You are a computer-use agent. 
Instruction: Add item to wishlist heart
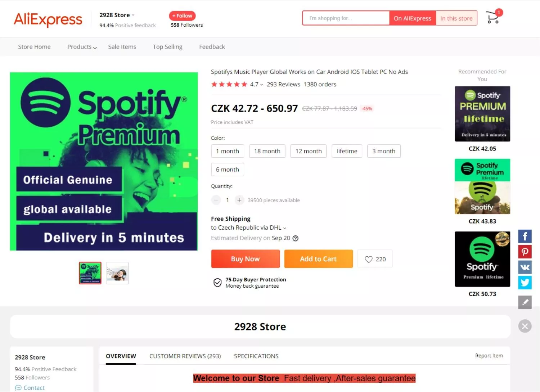point(375,259)
